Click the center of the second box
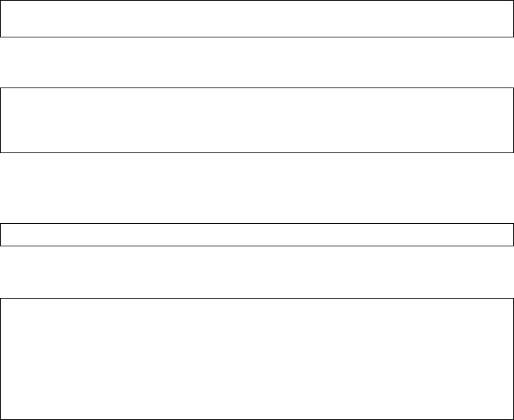514x420 pixels. 257,120
